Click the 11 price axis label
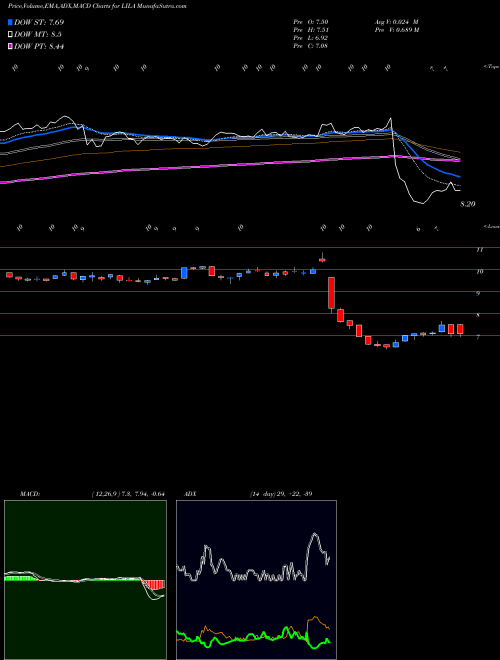This screenshot has height=660, width=500. pyautogui.click(x=479, y=250)
